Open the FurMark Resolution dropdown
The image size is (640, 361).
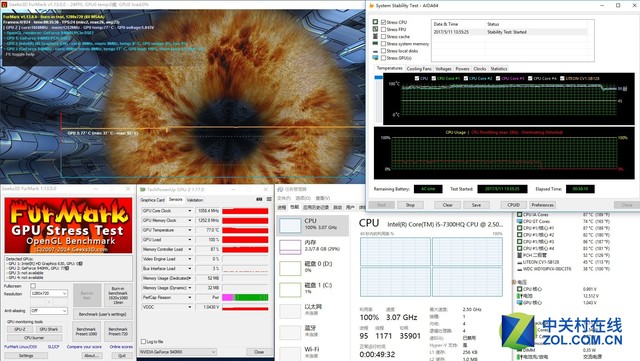[49, 293]
